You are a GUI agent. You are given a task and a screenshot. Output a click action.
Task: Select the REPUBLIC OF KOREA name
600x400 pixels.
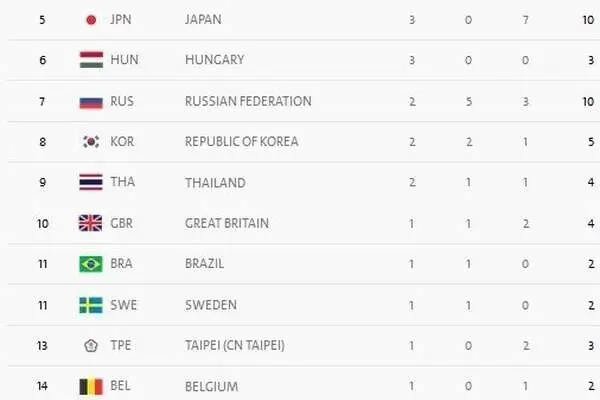(x=242, y=142)
